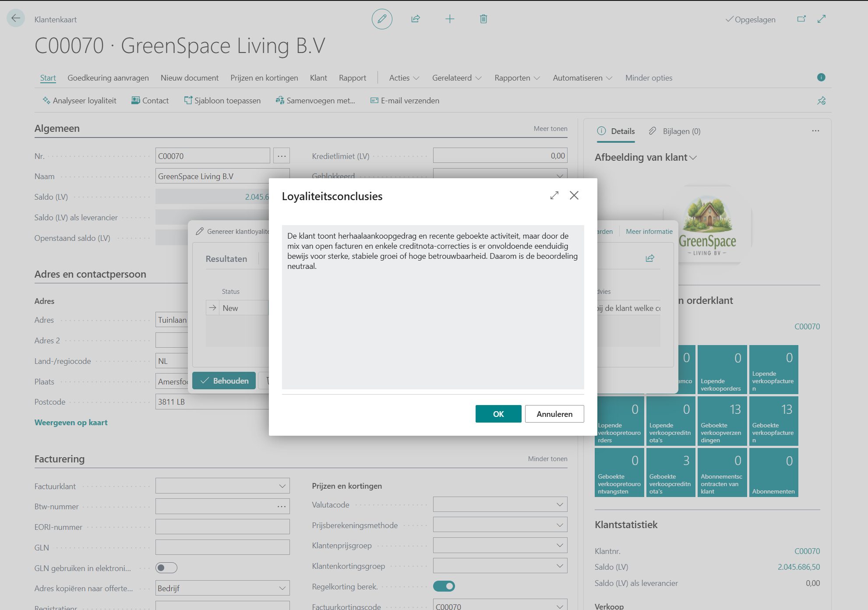868x610 pixels.
Task: Click the blue info icon
Action: coord(821,78)
